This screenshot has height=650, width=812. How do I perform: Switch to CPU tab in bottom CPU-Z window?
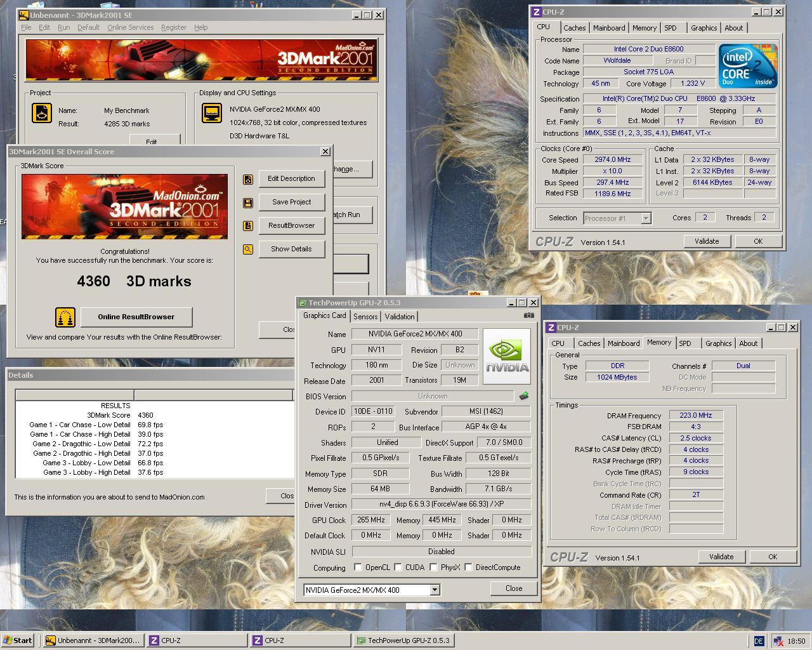click(558, 343)
